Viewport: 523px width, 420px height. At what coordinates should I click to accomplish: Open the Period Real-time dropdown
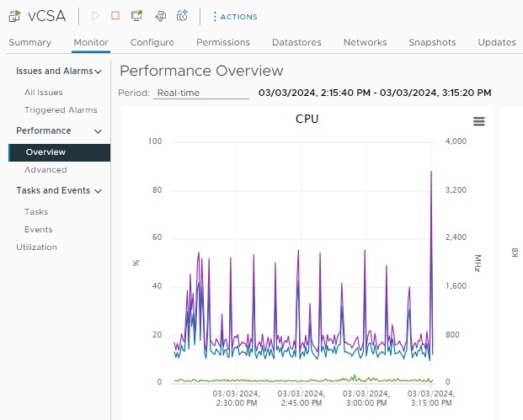click(x=201, y=93)
